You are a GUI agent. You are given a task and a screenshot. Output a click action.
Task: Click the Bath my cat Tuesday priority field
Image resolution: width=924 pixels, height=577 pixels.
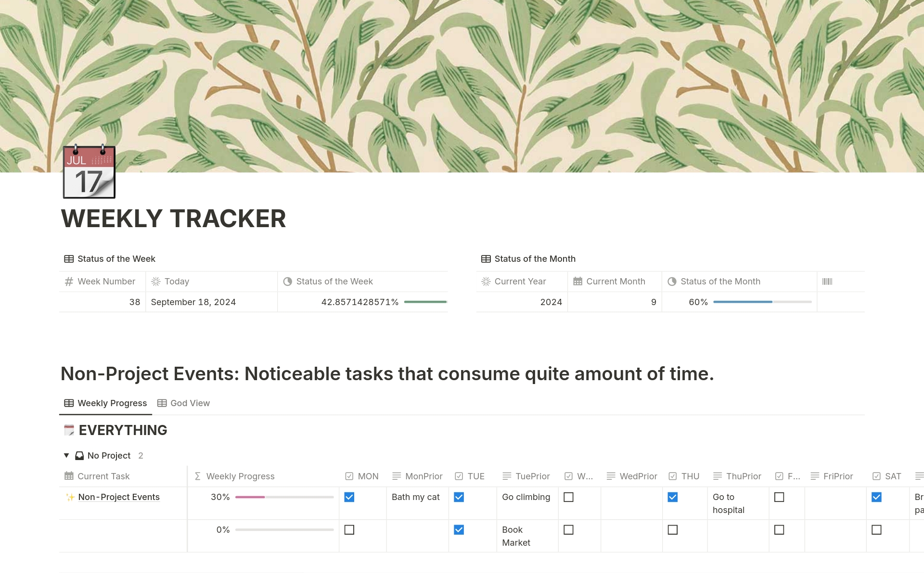coord(527,497)
